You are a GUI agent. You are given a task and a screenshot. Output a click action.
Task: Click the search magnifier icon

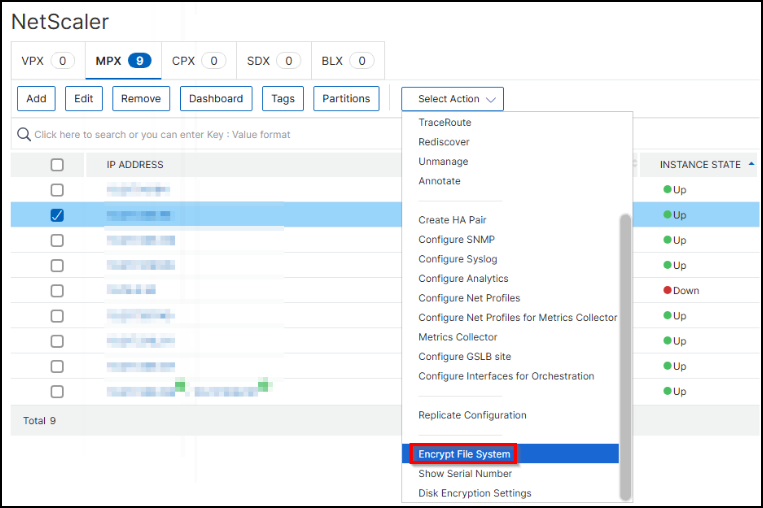tap(24, 134)
